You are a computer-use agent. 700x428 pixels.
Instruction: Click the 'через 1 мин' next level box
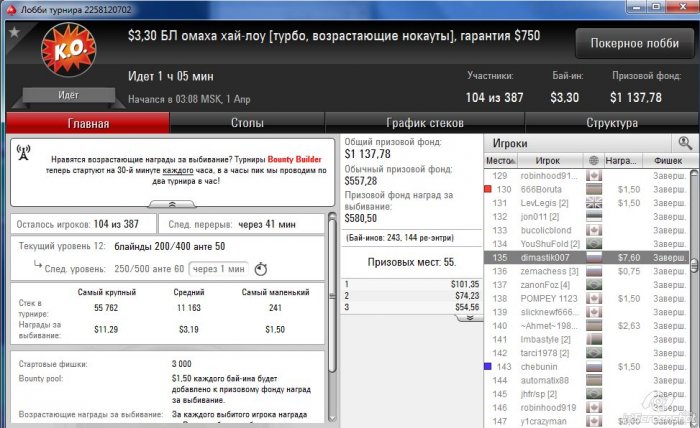pyautogui.click(x=219, y=269)
